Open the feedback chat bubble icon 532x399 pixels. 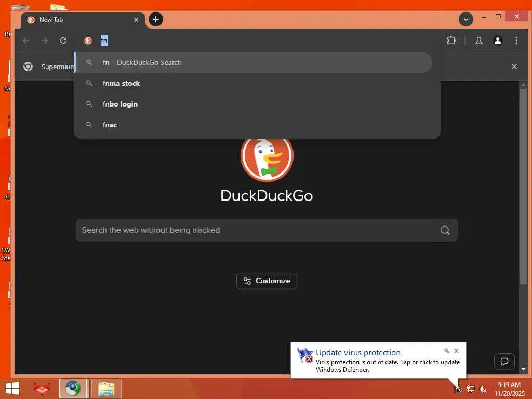(504, 362)
